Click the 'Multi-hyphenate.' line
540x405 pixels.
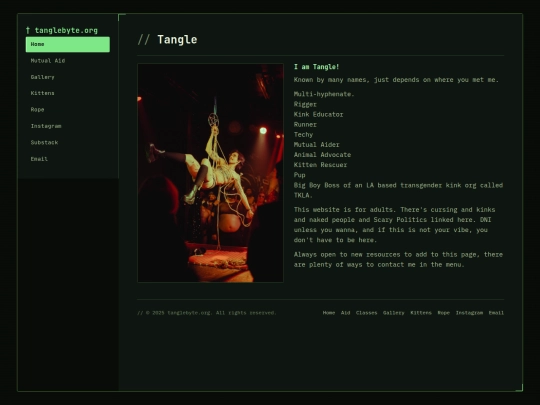click(324, 94)
